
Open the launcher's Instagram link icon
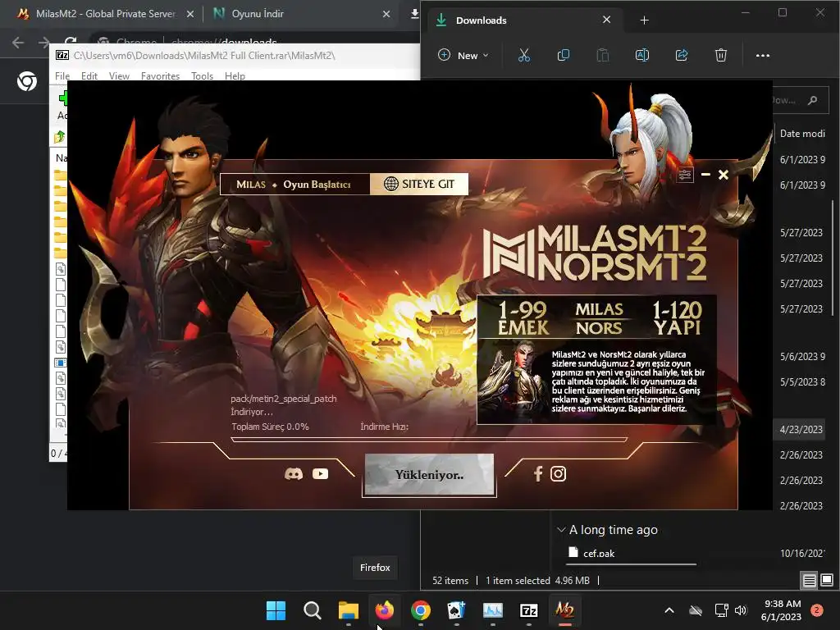point(558,474)
